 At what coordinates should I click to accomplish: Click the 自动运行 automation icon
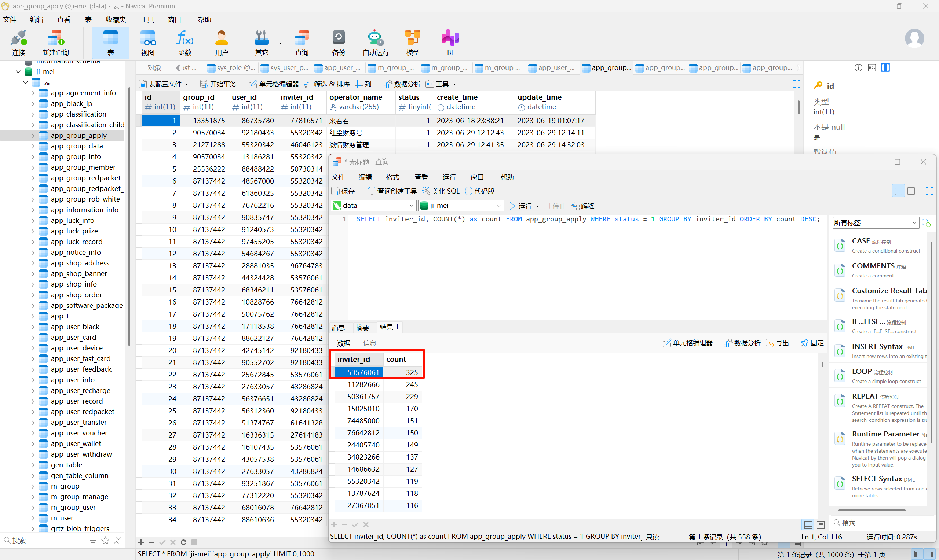pyautogui.click(x=375, y=43)
